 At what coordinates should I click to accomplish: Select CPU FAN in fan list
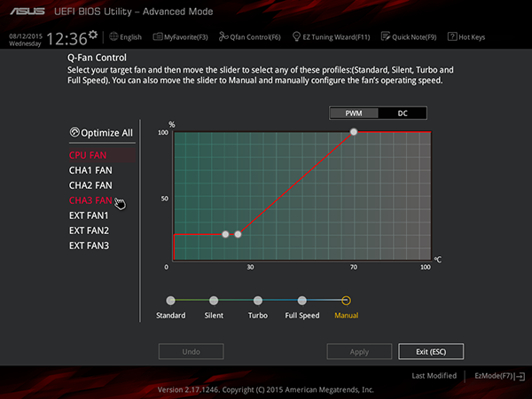coord(102,155)
